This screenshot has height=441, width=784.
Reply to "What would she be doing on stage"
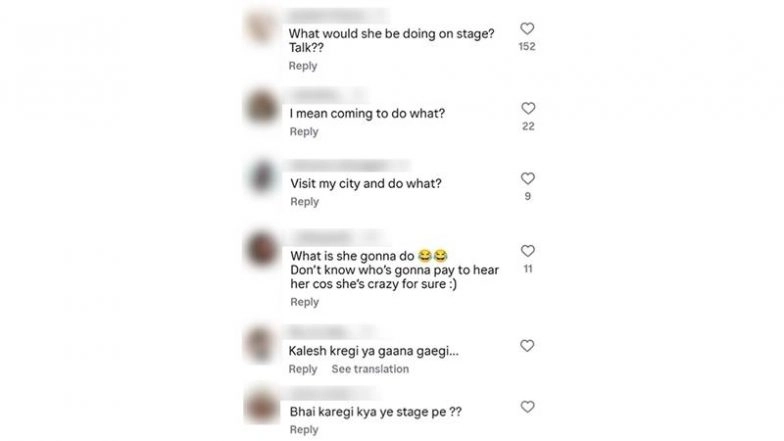302,66
